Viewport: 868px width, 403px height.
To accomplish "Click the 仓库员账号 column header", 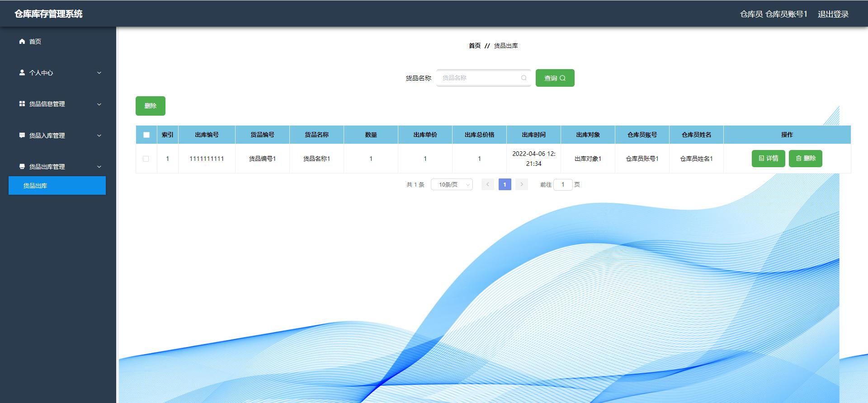I will (642, 135).
